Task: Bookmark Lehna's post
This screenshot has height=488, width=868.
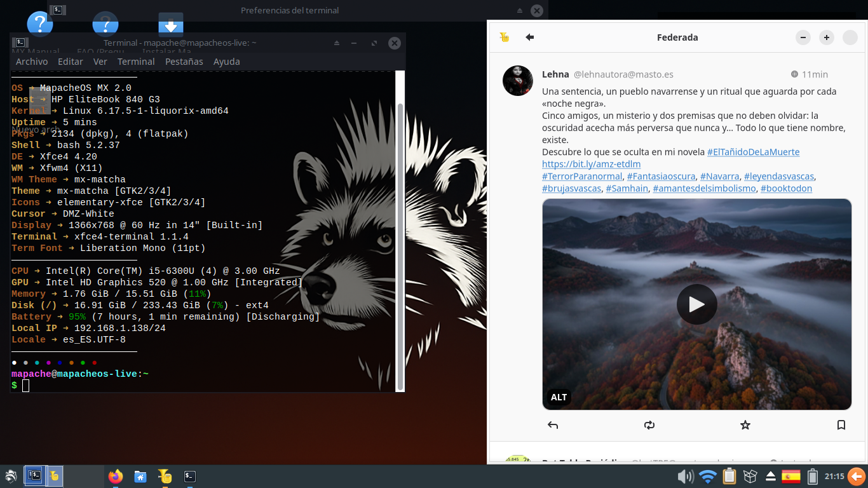Action: [x=841, y=425]
